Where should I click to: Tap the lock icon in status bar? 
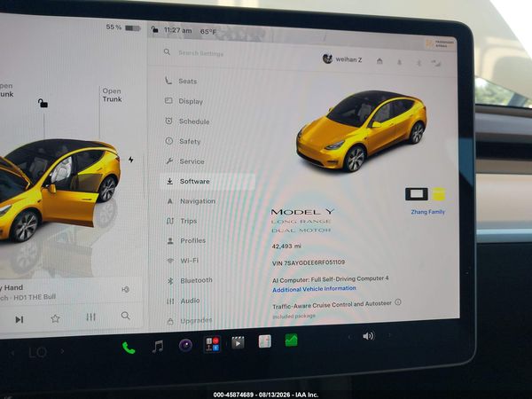[x=154, y=29]
